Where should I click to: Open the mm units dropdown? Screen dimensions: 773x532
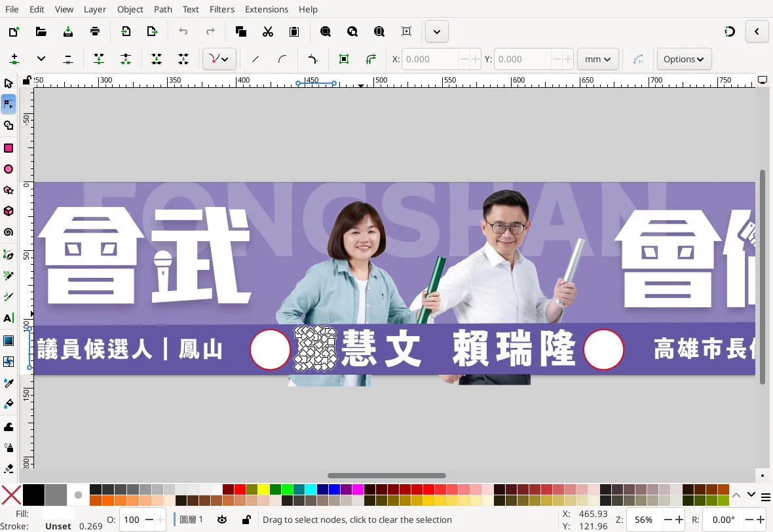[597, 59]
